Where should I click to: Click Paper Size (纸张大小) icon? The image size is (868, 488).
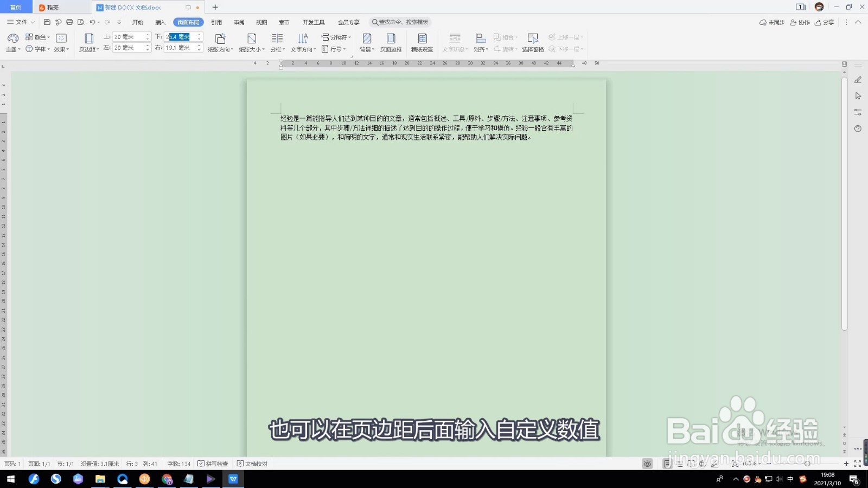[x=252, y=38]
